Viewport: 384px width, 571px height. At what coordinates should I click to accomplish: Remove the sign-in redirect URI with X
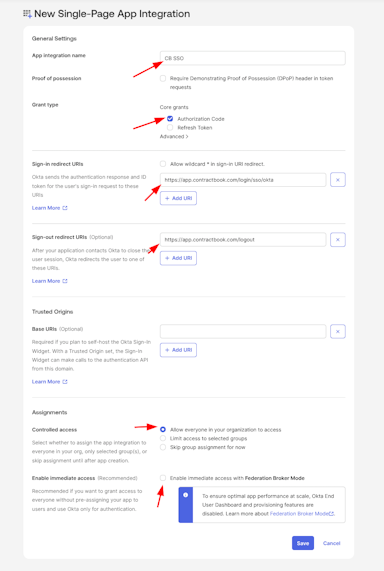coord(338,180)
